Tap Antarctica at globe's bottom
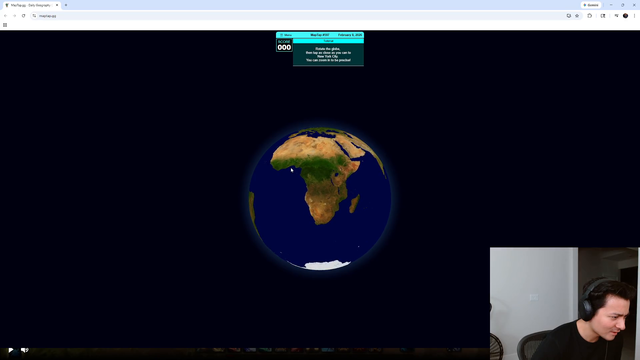 (327, 265)
